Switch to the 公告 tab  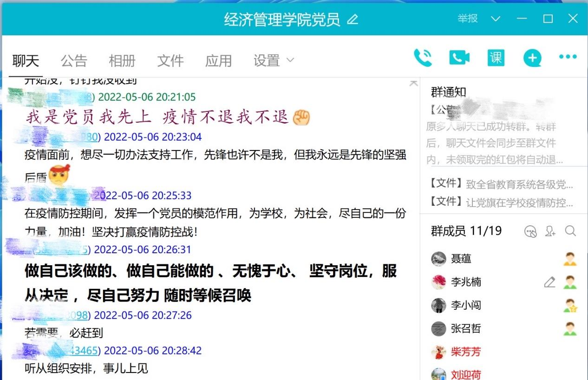74,60
